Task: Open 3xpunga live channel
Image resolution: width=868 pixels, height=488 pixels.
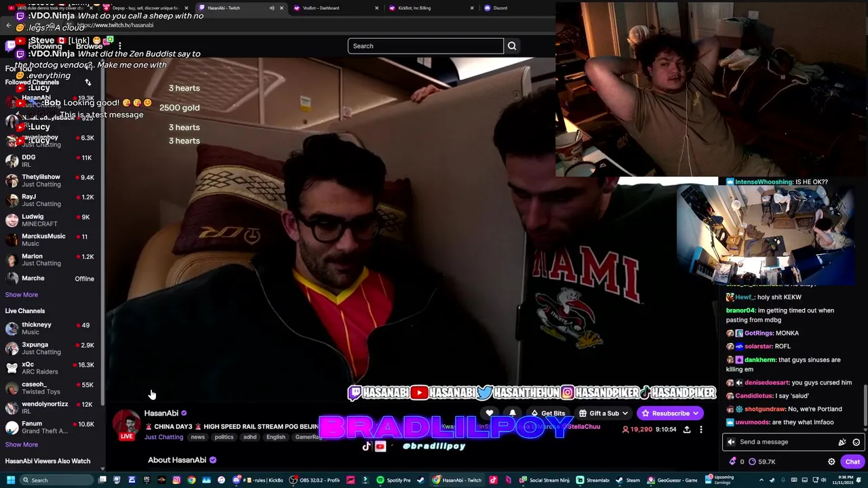Action: pyautogui.click(x=51, y=348)
